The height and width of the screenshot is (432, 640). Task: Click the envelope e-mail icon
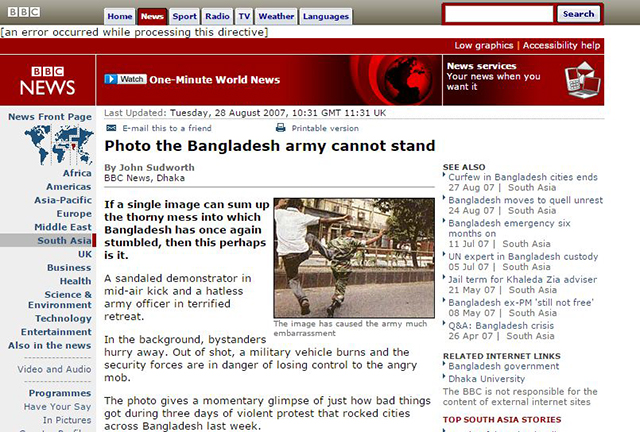[111, 128]
